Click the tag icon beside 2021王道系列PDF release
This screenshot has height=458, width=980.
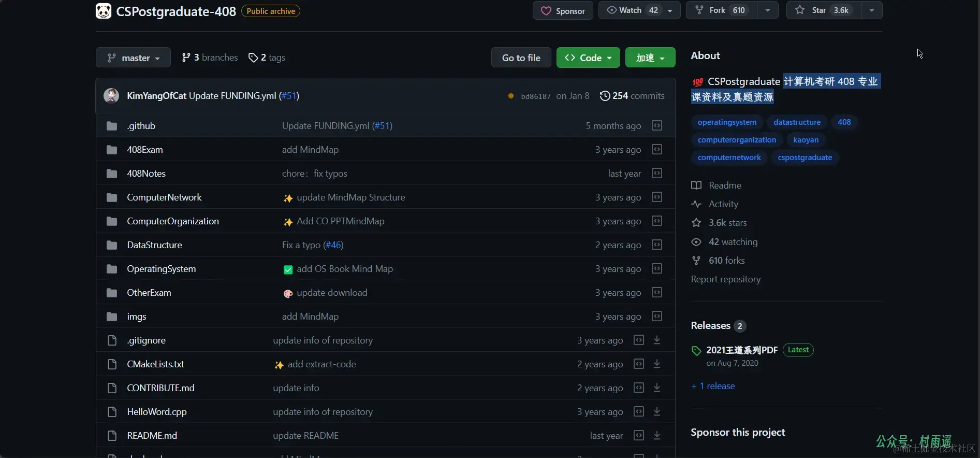point(696,351)
